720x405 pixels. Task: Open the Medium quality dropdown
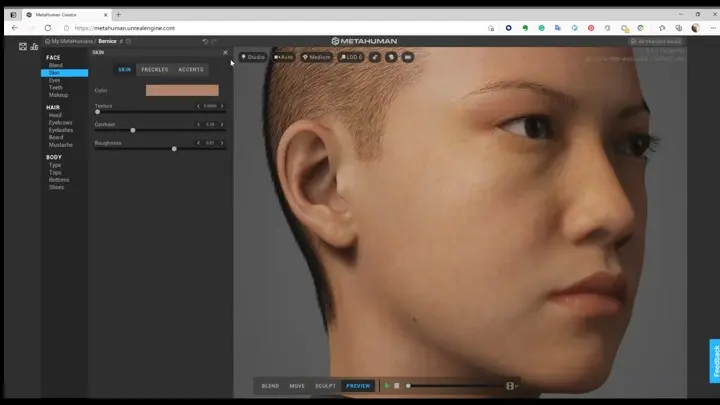click(x=317, y=57)
